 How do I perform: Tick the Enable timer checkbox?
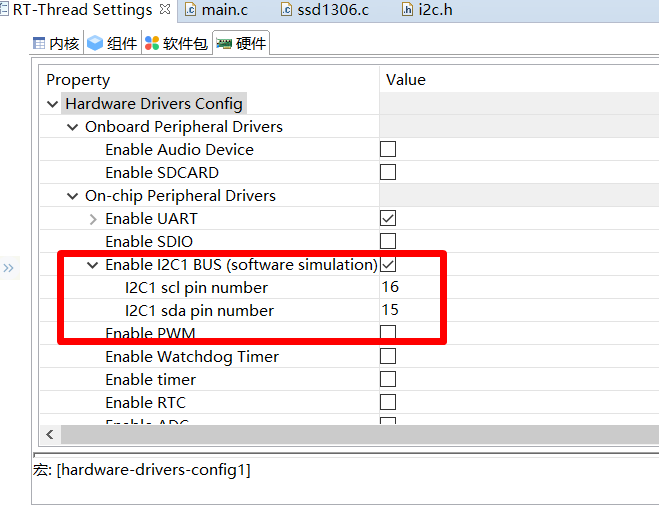(388, 379)
